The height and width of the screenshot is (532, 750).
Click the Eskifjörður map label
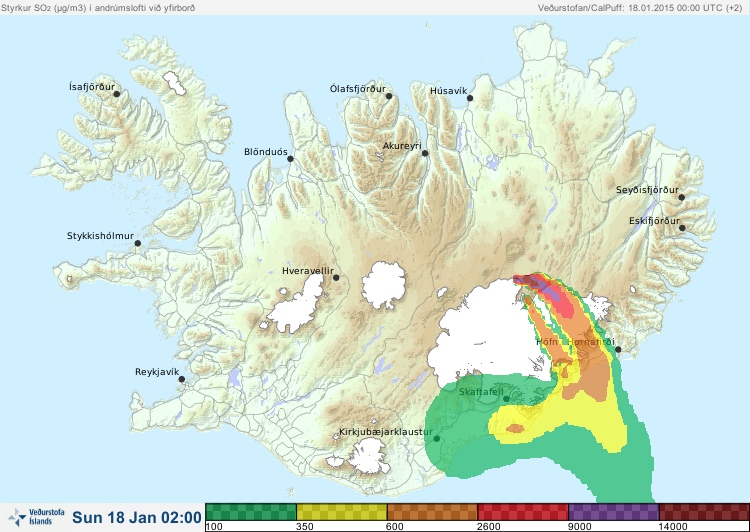pos(654,221)
